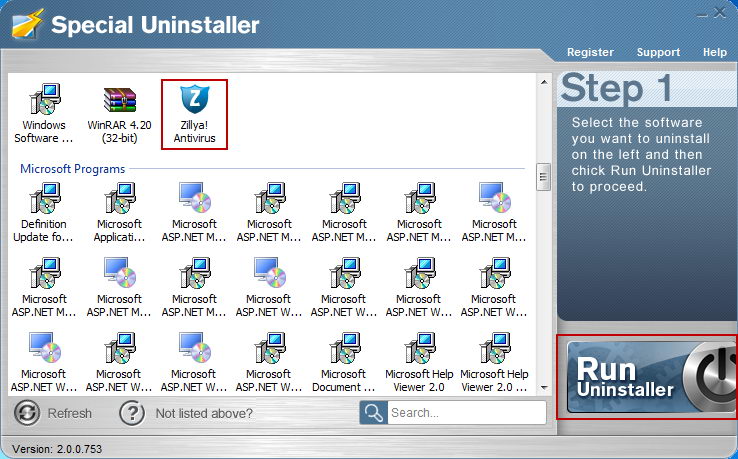Open the Help menu

714,52
